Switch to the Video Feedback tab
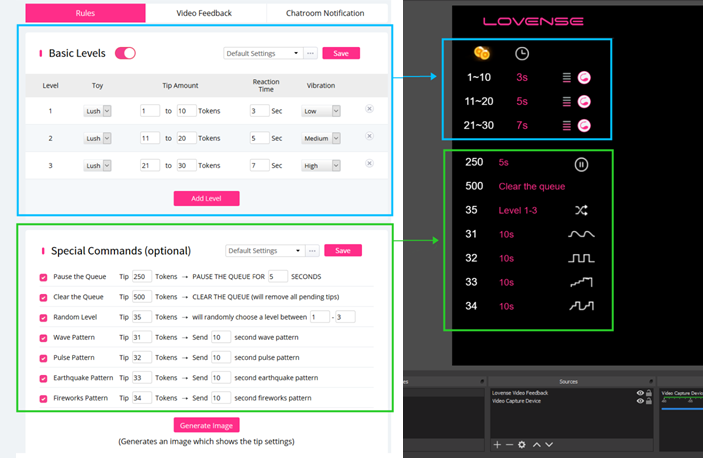The height and width of the screenshot is (458, 703). [x=204, y=13]
